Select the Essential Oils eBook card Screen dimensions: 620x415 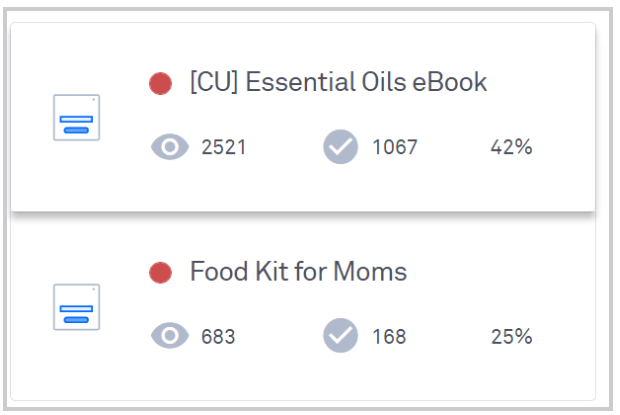coord(303,117)
